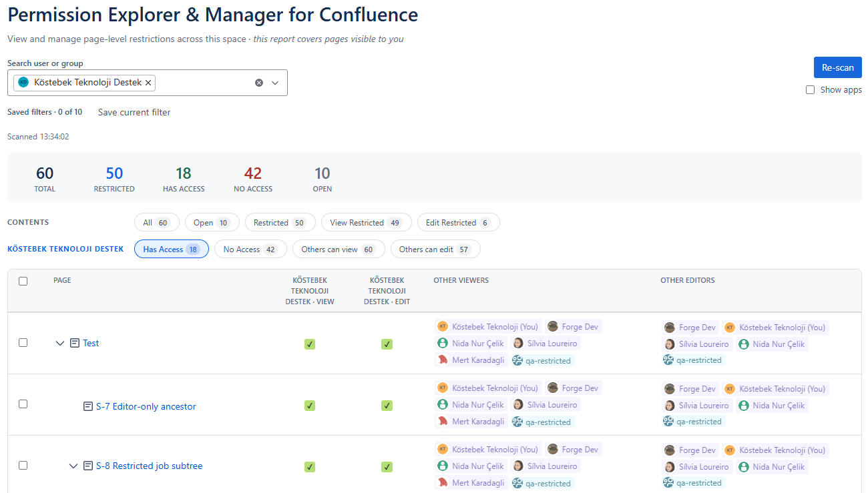The width and height of the screenshot is (868, 493).
Task: Collapse the S-8 Restricted job subtree row
Action: pos(73,466)
